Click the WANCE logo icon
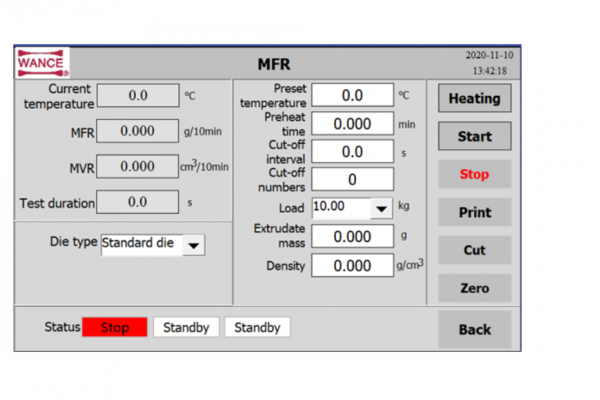600x400 pixels. (x=42, y=63)
